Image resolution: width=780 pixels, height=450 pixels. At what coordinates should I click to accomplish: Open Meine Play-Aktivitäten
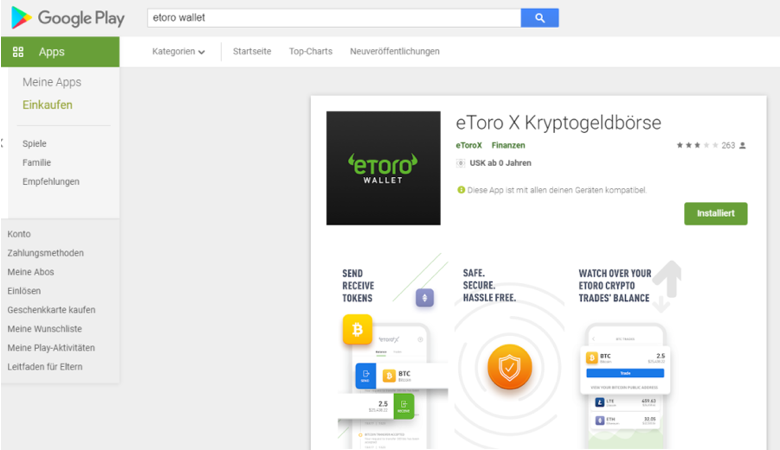click(51, 348)
